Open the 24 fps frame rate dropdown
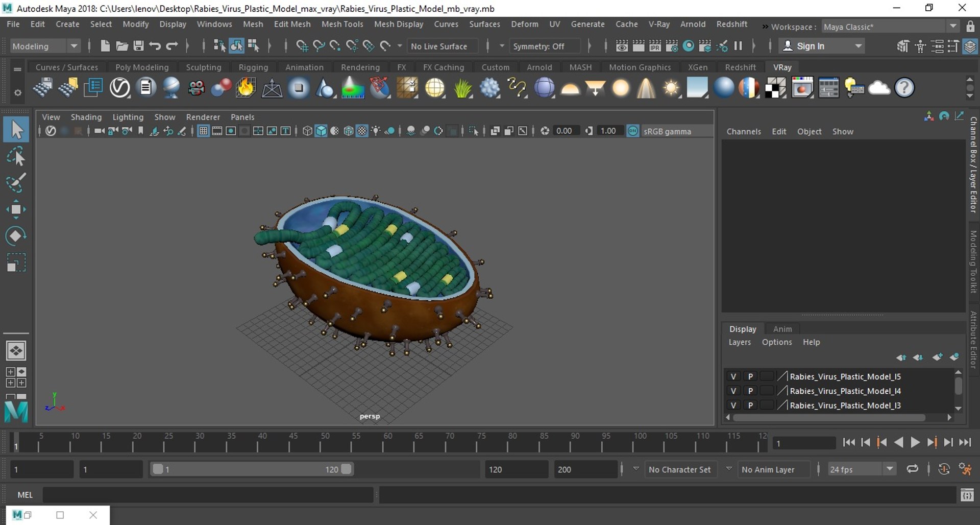This screenshot has height=525, width=980. coord(889,469)
